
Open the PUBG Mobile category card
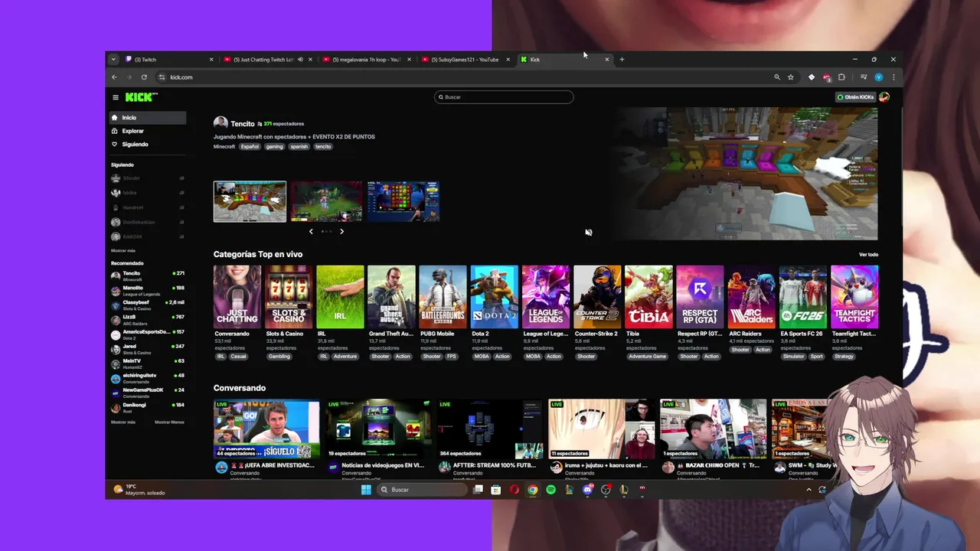(443, 297)
